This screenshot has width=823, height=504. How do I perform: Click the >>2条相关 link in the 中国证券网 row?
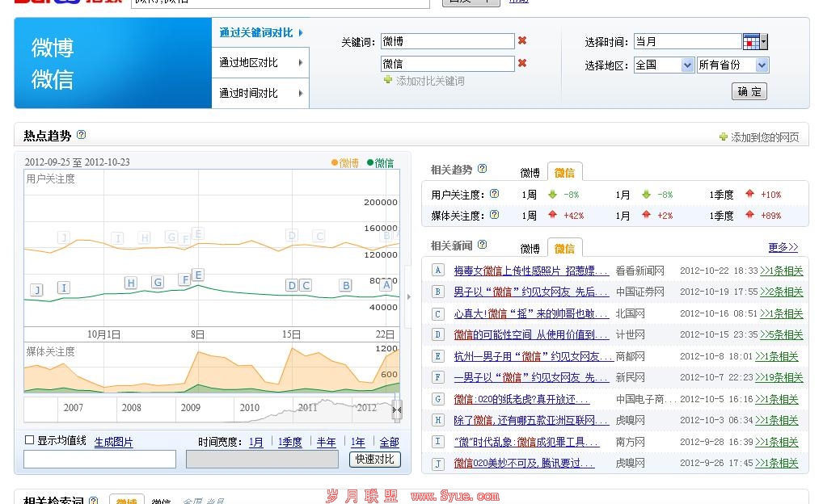(782, 292)
